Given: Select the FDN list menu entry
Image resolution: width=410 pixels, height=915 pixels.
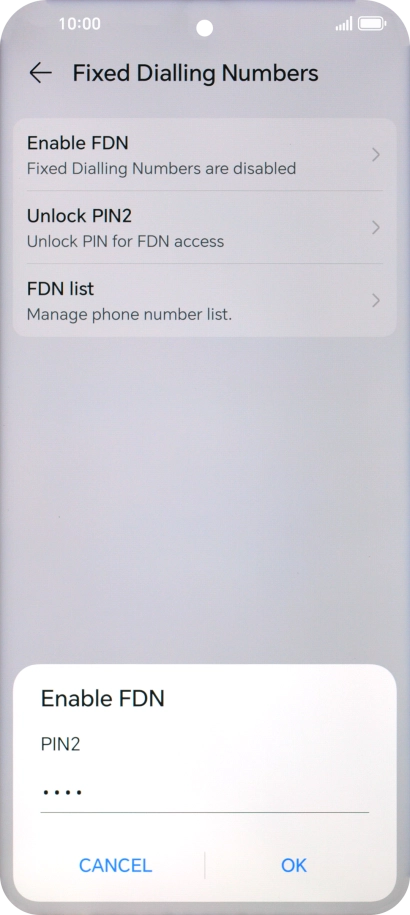Looking at the screenshot, I should 205,301.
